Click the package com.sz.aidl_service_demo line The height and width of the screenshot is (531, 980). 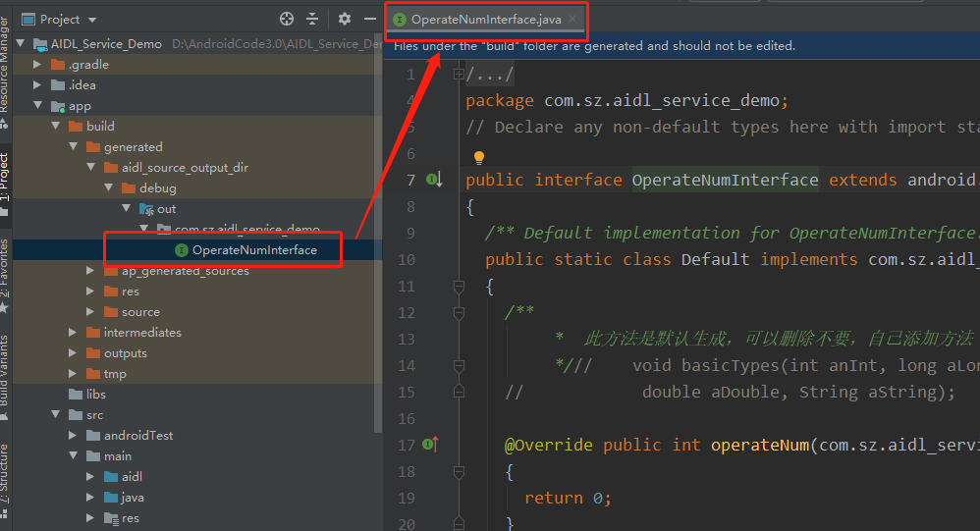click(626, 100)
